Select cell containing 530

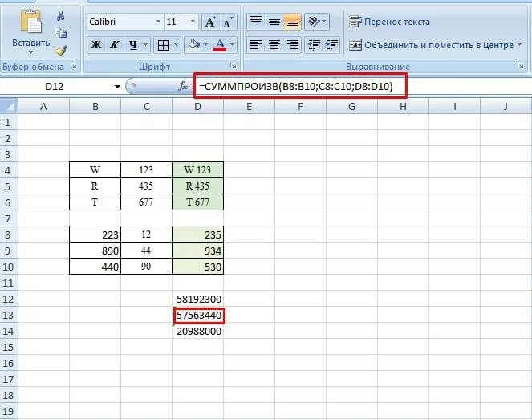pyautogui.click(x=198, y=267)
